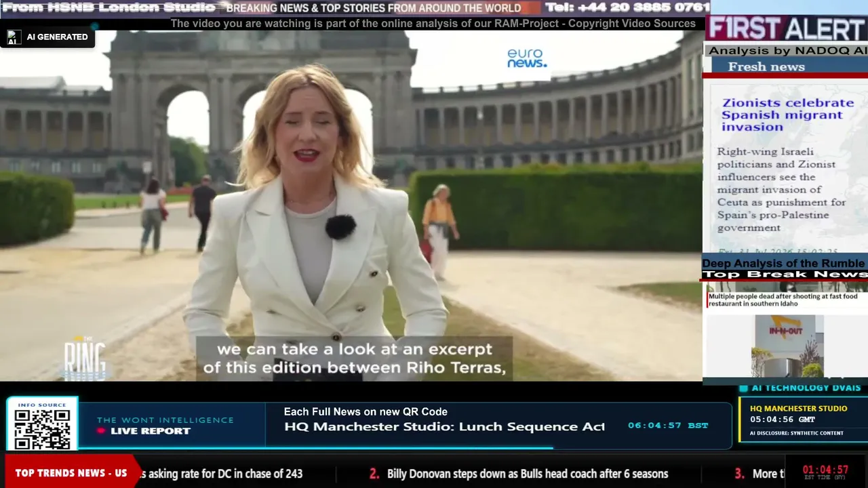Click the AI GENERATED badge
868x488 pixels.
(x=48, y=37)
